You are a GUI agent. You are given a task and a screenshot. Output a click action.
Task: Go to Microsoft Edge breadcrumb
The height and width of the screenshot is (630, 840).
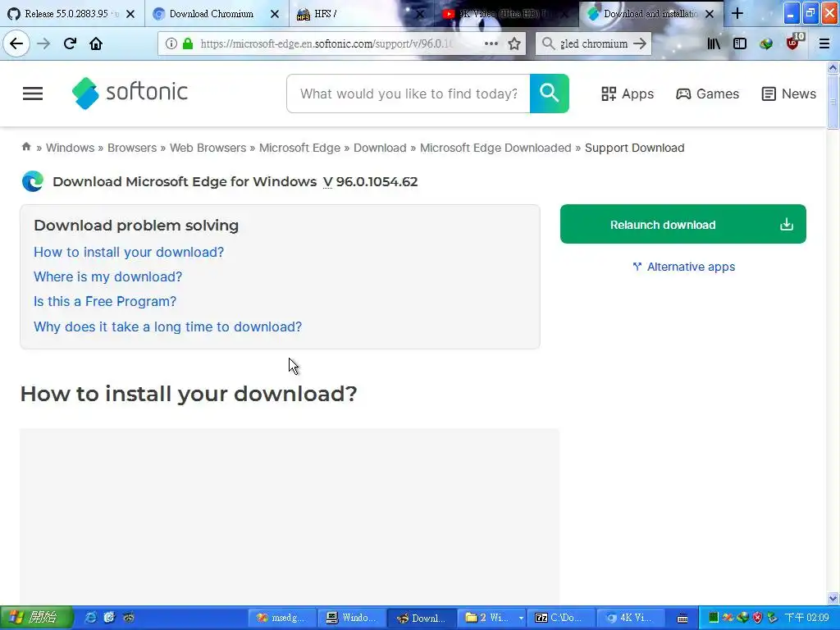pos(299,148)
